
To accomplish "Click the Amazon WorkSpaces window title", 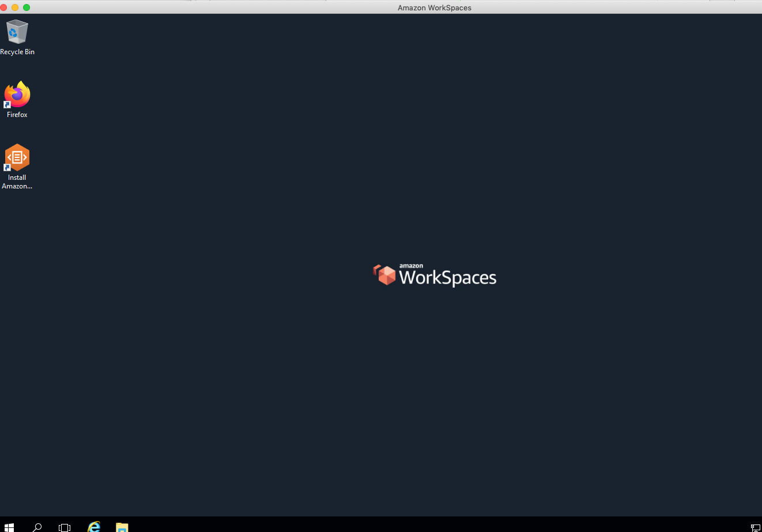I will [x=435, y=7].
